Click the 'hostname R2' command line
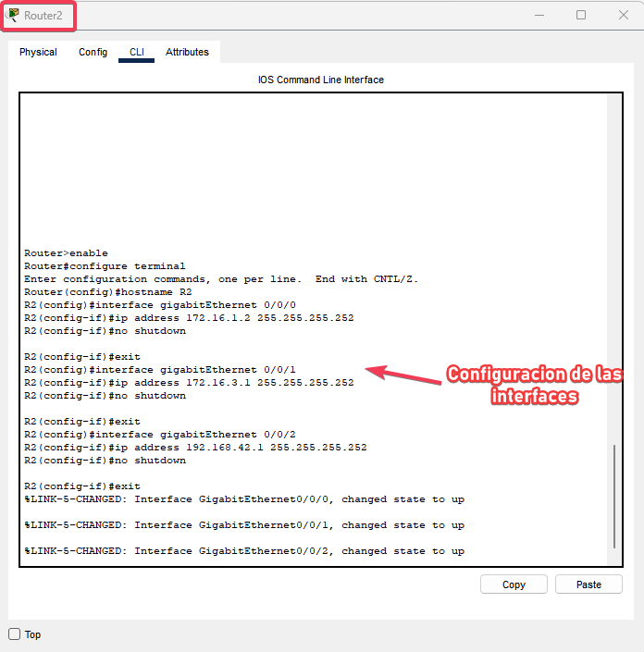This screenshot has width=644, height=652. 108,292
